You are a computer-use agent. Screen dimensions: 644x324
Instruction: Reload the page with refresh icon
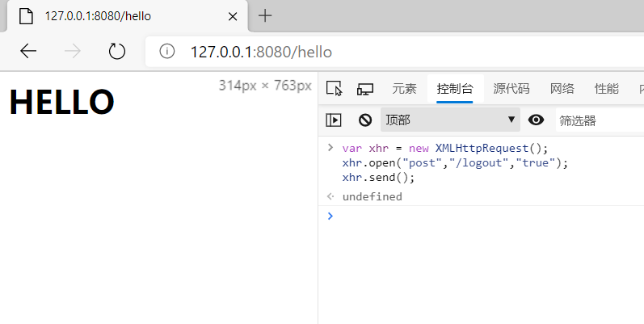point(117,52)
